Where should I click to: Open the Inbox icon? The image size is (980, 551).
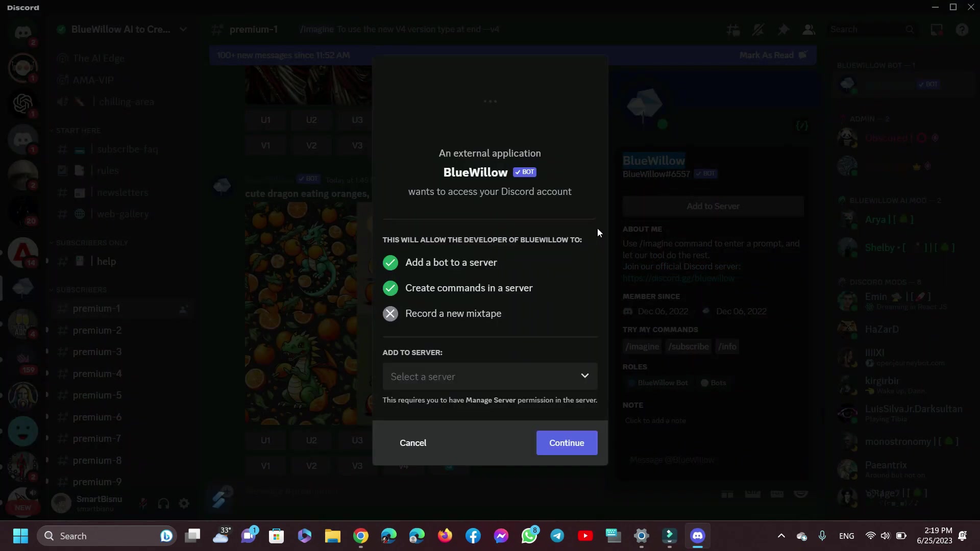pos(937,30)
